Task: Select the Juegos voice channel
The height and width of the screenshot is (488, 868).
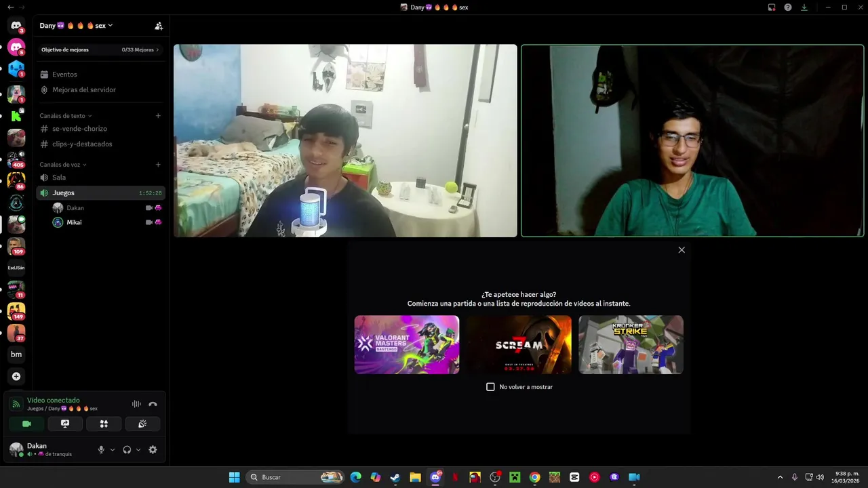Action: click(100, 193)
